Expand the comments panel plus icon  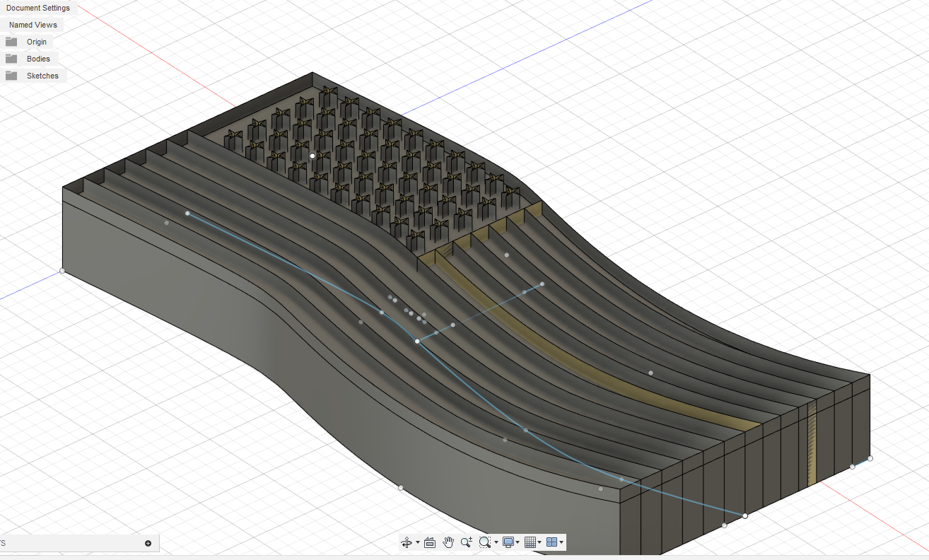click(148, 543)
